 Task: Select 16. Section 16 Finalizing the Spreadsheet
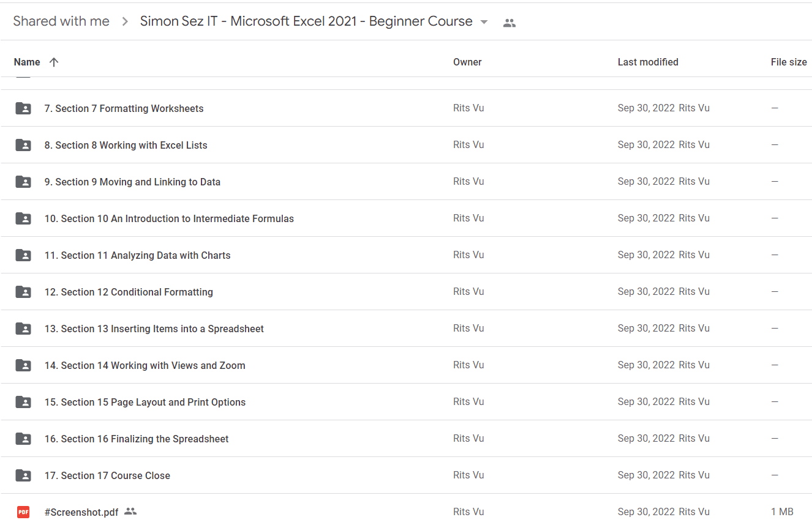137,439
